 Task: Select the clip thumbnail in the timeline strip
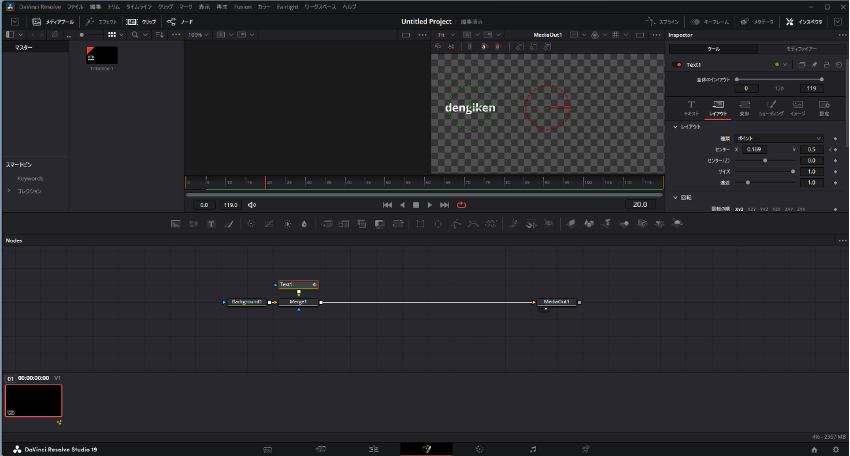pyautogui.click(x=34, y=400)
